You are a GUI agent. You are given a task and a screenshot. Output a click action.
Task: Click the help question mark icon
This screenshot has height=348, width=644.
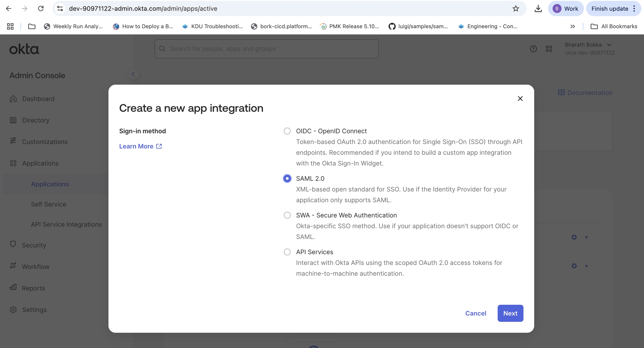coord(533,49)
